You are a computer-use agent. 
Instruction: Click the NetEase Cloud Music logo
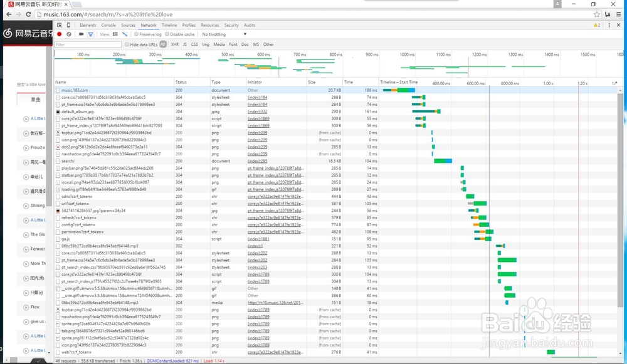[x=28, y=34]
